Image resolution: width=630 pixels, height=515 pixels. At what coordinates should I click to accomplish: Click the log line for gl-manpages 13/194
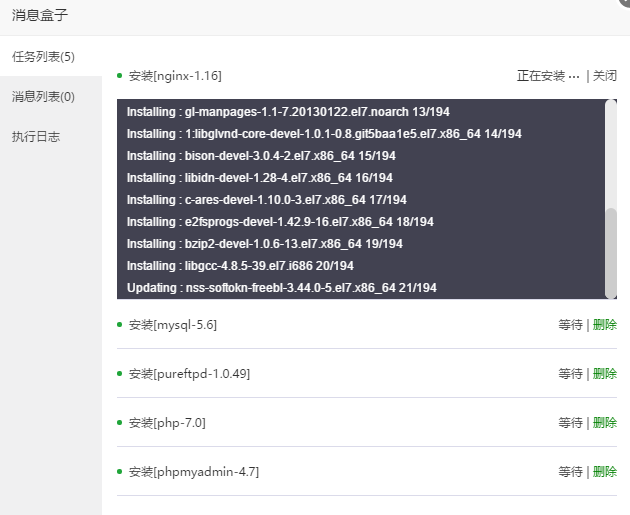pos(288,112)
